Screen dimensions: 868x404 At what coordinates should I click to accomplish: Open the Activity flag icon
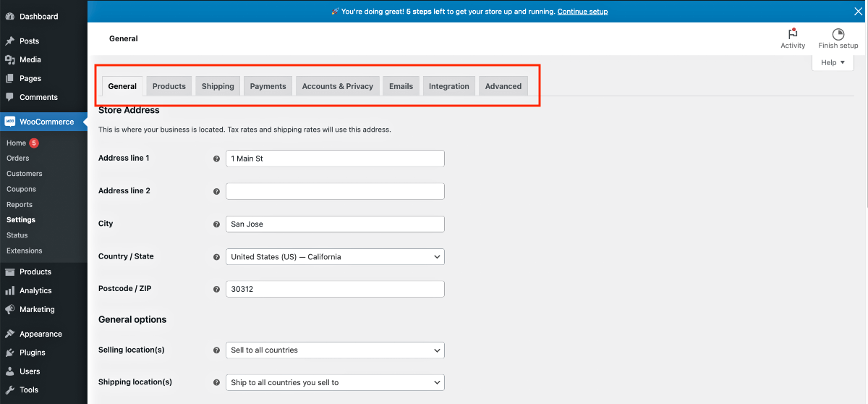793,34
